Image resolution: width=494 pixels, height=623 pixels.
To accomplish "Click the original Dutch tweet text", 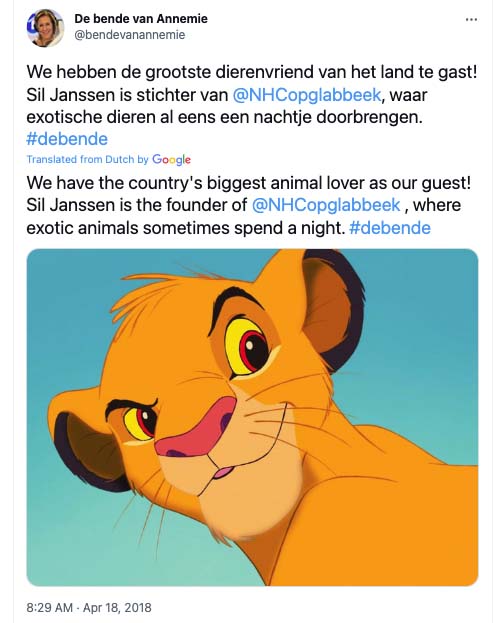I will [252, 106].
